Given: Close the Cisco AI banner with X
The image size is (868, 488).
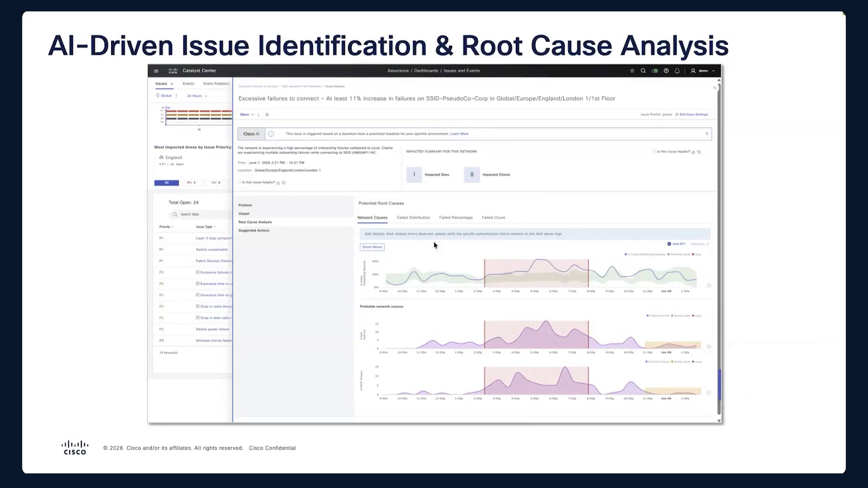Looking at the screenshot, I should pyautogui.click(x=707, y=134).
